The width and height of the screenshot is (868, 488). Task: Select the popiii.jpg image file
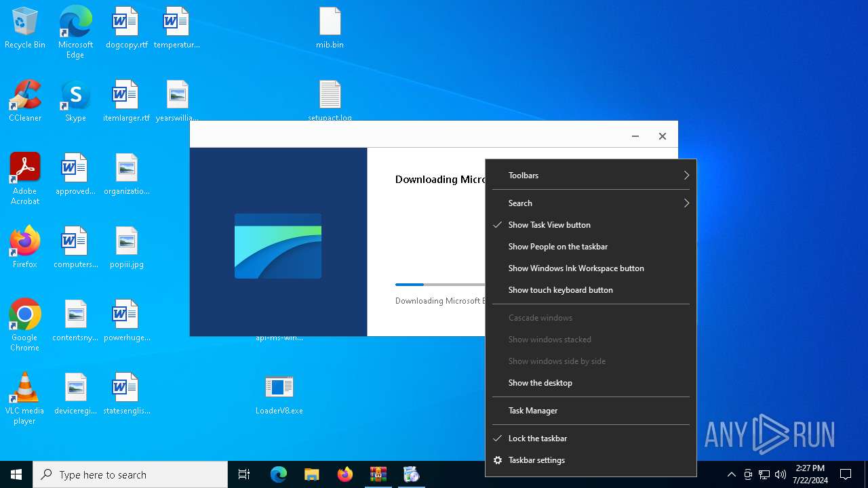click(126, 248)
